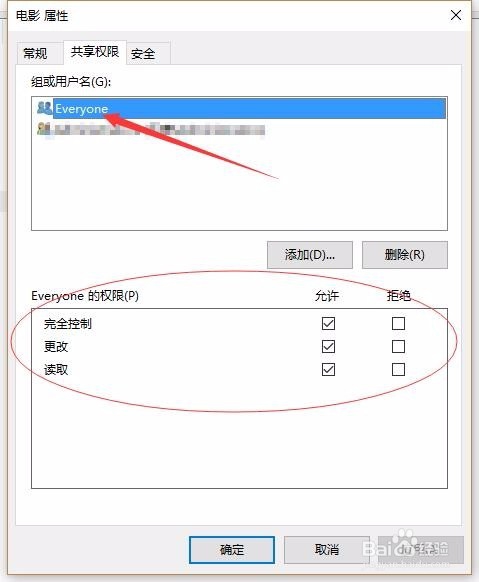Viewport: 479px width, 582px height.
Task: Toggle 读取 allow checkbox
Action: tap(328, 369)
